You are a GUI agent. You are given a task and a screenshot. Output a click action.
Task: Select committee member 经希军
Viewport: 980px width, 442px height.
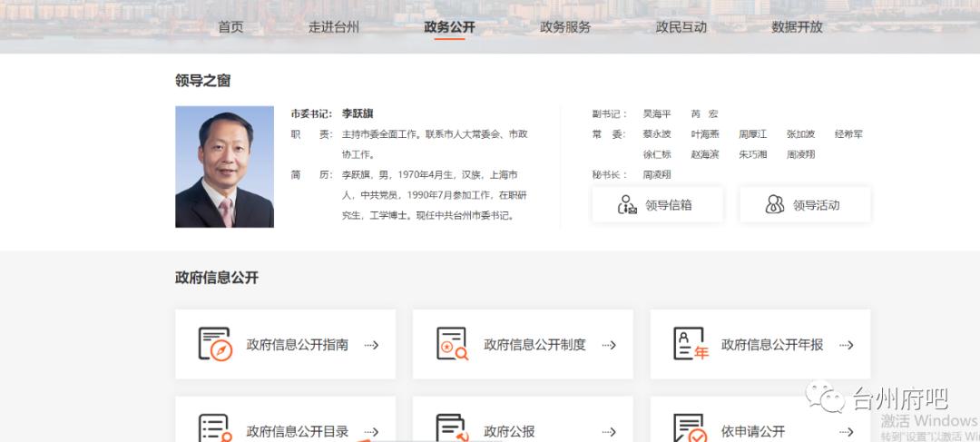click(x=848, y=133)
